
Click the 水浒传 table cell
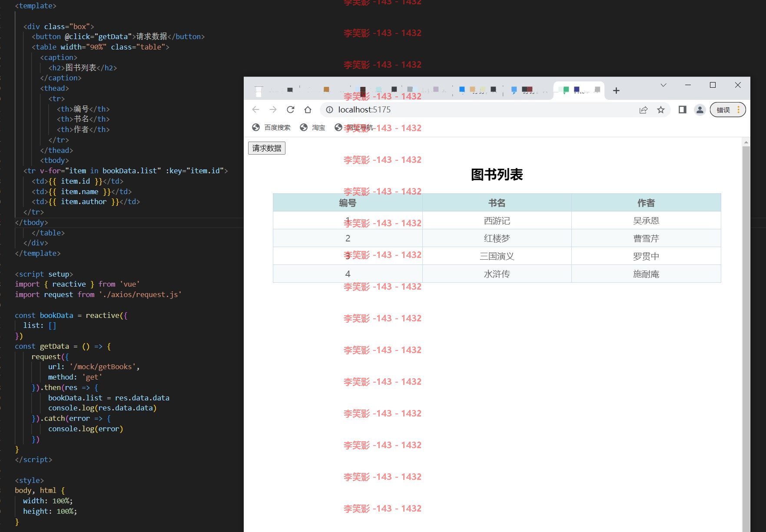(x=497, y=274)
